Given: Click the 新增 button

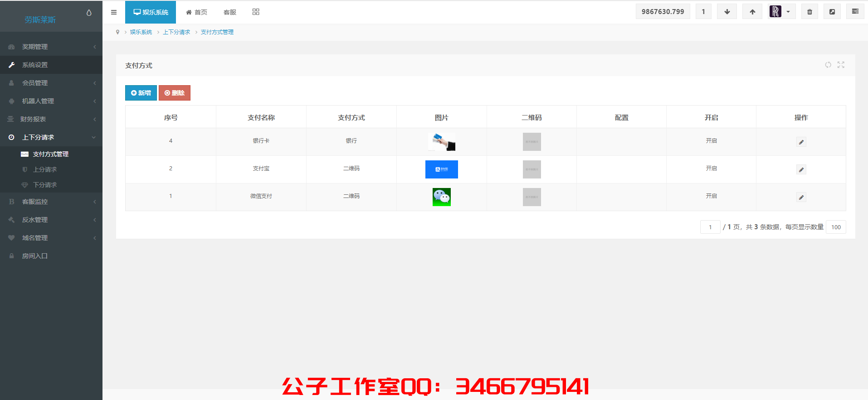Looking at the screenshot, I should click(x=141, y=93).
